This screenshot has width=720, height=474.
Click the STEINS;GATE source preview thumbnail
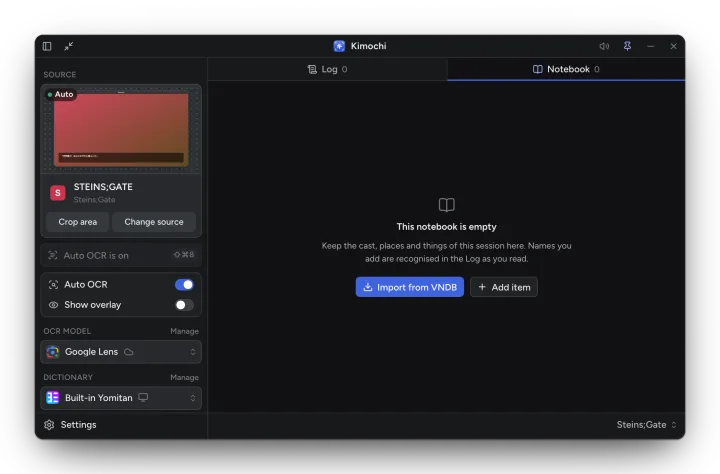[x=121, y=129]
